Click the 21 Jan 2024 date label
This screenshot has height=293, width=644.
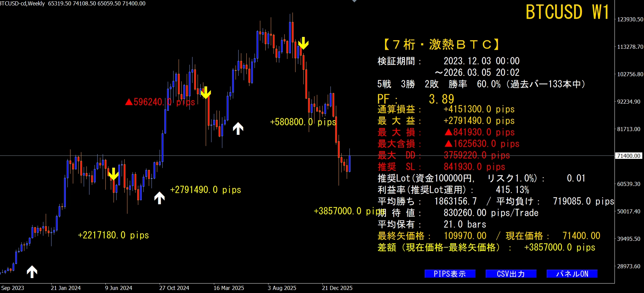[x=66, y=288]
